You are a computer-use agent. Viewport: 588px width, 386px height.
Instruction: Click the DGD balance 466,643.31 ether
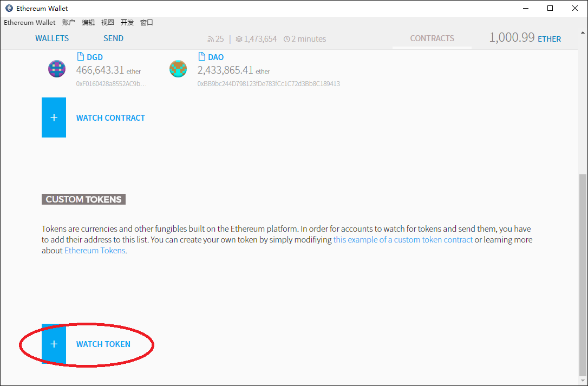tap(108, 70)
